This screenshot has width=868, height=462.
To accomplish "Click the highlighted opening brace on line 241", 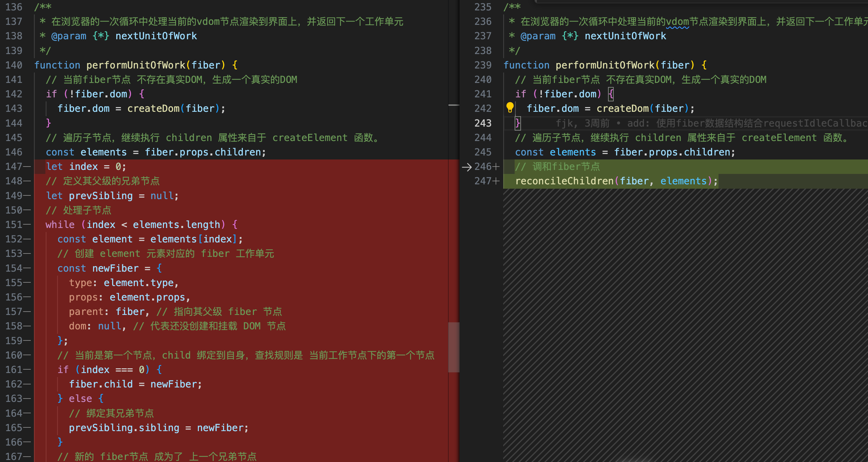I will click(611, 94).
